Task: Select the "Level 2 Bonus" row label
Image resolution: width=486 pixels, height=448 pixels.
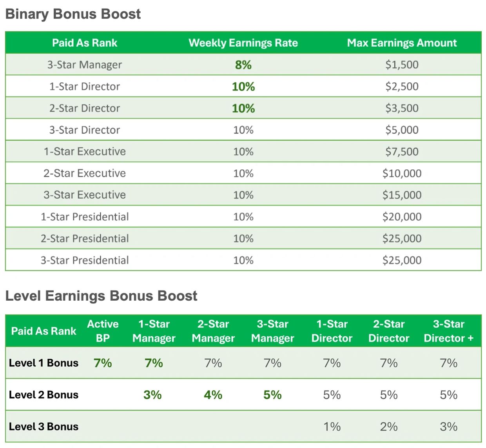Action: pos(44,395)
